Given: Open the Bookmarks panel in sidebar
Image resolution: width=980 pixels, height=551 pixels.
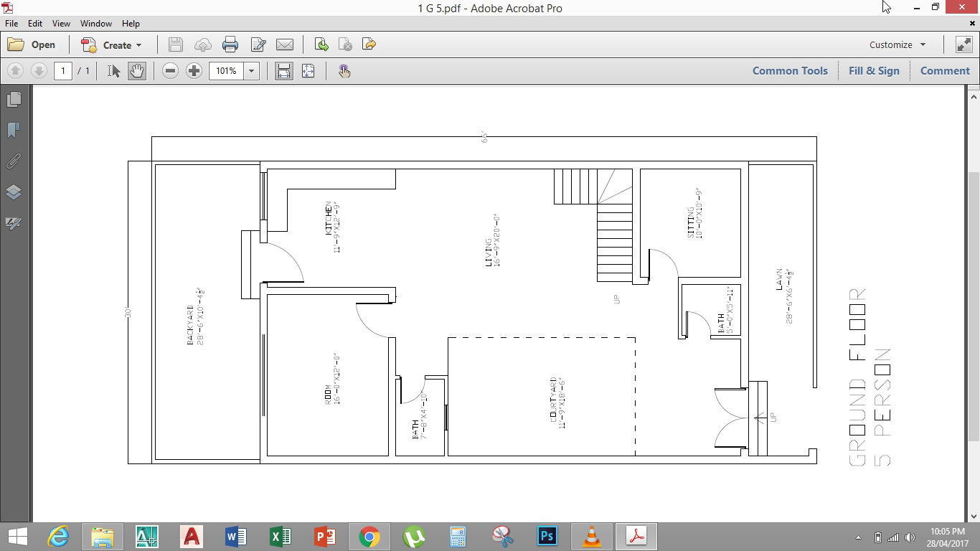Looking at the screenshot, I should 14,130.
